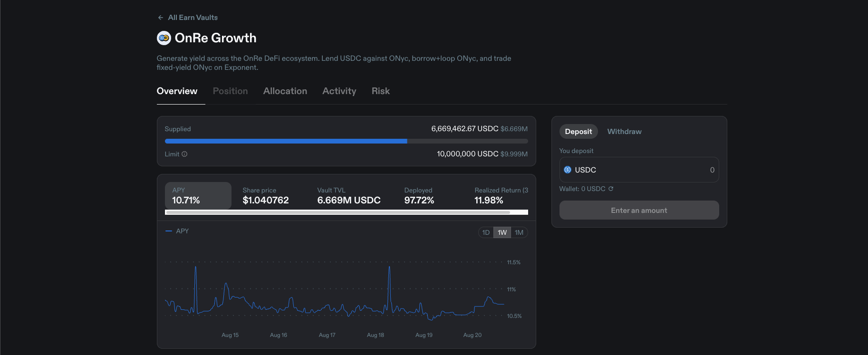Image resolution: width=868 pixels, height=355 pixels.
Task: Open the Risk tab
Action: coord(381,91)
